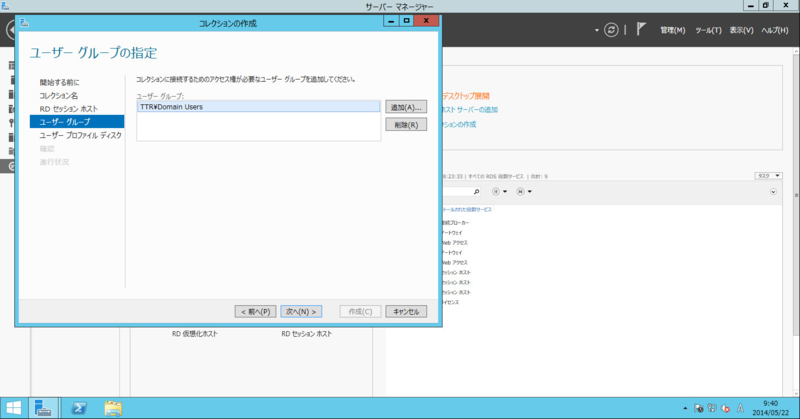Click the RD セッション ホスト label below the wizard

307,334
